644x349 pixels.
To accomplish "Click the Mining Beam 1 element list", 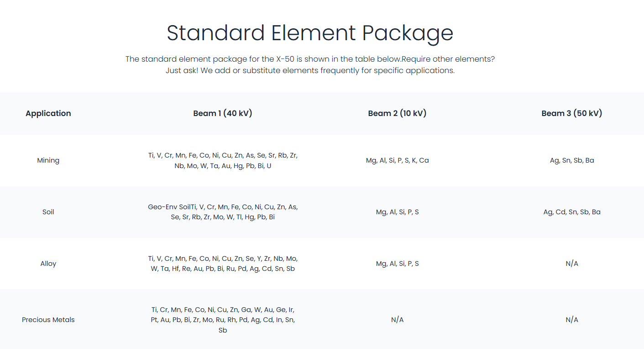I will (x=223, y=160).
